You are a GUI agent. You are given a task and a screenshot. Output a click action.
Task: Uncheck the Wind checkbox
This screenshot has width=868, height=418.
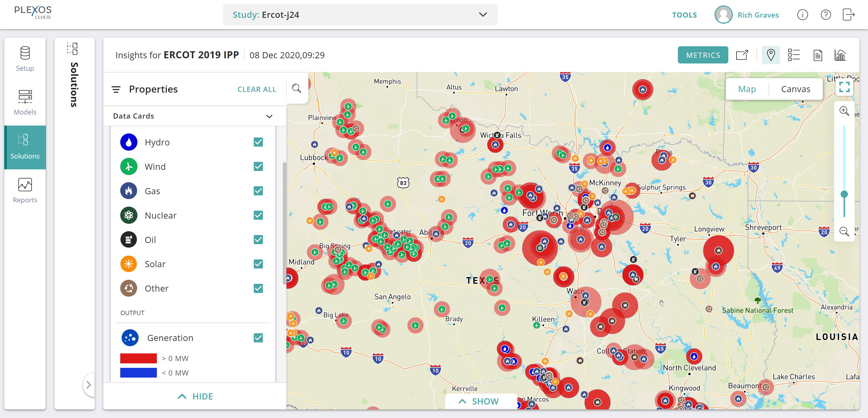(x=258, y=167)
